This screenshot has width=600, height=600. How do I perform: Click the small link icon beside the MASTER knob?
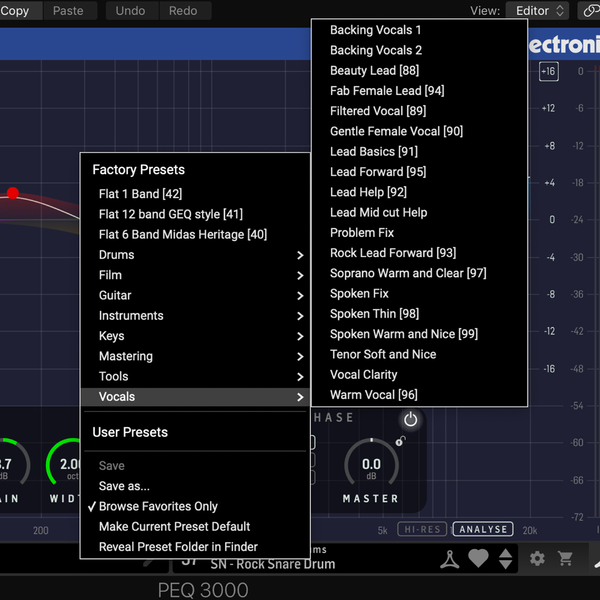[x=400, y=441]
